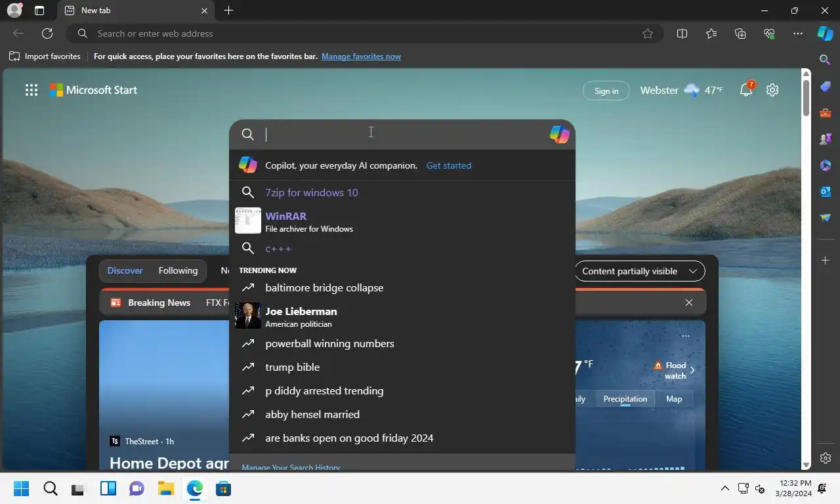Select the Joe Lieberman suggestion
This screenshot has height=504, width=840.
pos(402,316)
